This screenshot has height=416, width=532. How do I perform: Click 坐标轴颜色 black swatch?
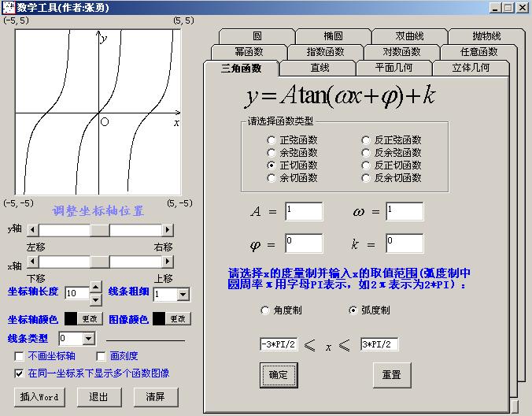coord(71,318)
